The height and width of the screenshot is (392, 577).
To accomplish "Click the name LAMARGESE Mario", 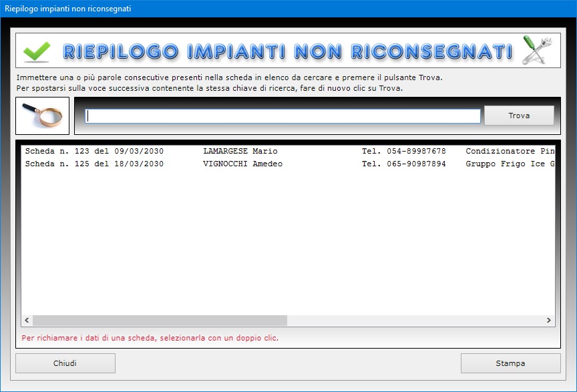I will pyautogui.click(x=240, y=152).
